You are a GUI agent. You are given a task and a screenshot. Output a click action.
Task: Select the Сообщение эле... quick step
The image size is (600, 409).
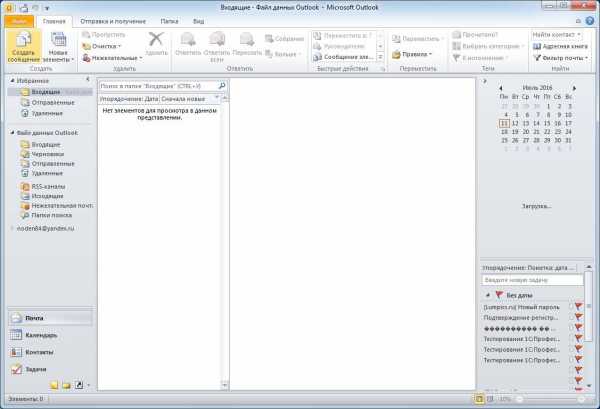pos(344,57)
